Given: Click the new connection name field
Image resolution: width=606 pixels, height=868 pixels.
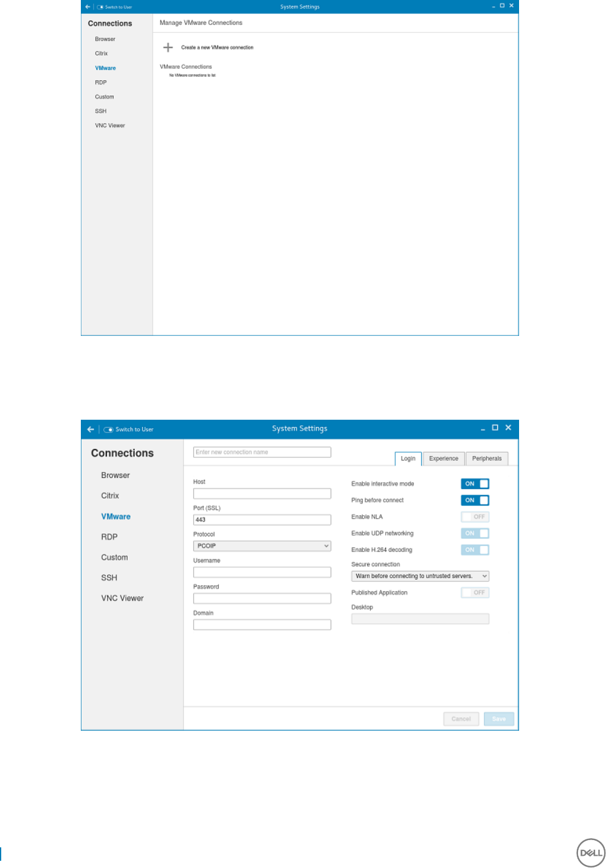Looking at the screenshot, I should click(262, 453).
